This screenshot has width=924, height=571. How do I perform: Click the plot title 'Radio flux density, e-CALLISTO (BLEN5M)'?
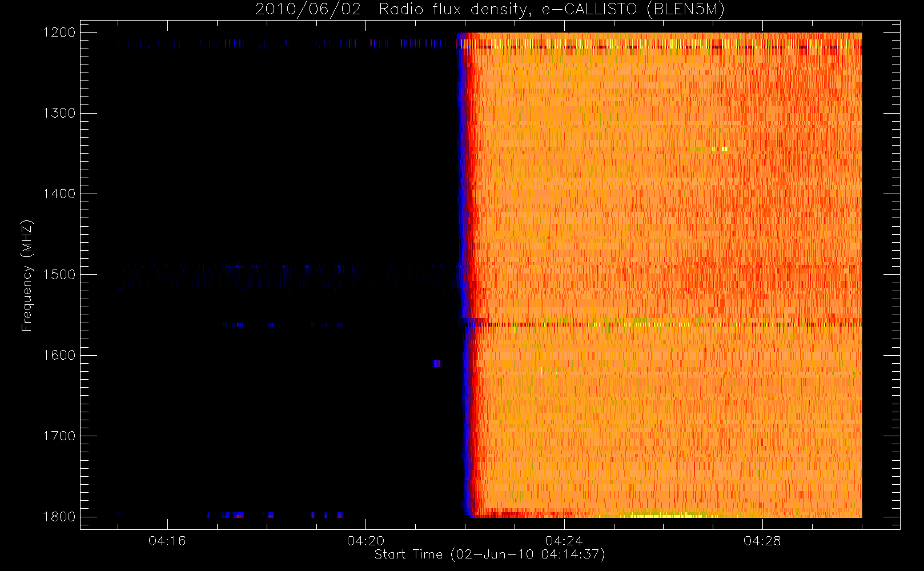(552, 10)
